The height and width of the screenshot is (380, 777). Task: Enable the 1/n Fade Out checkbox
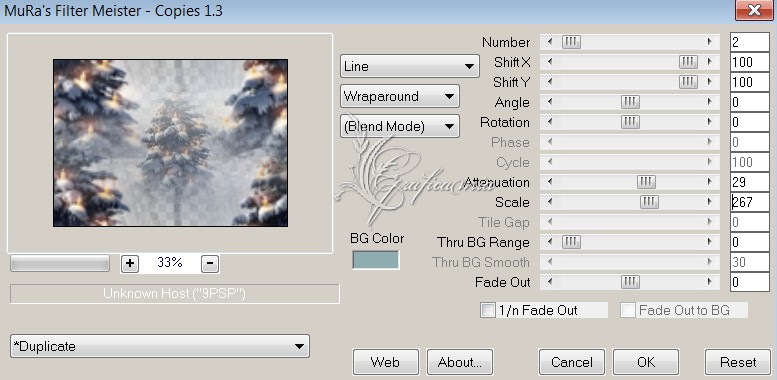pyautogui.click(x=488, y=311)
